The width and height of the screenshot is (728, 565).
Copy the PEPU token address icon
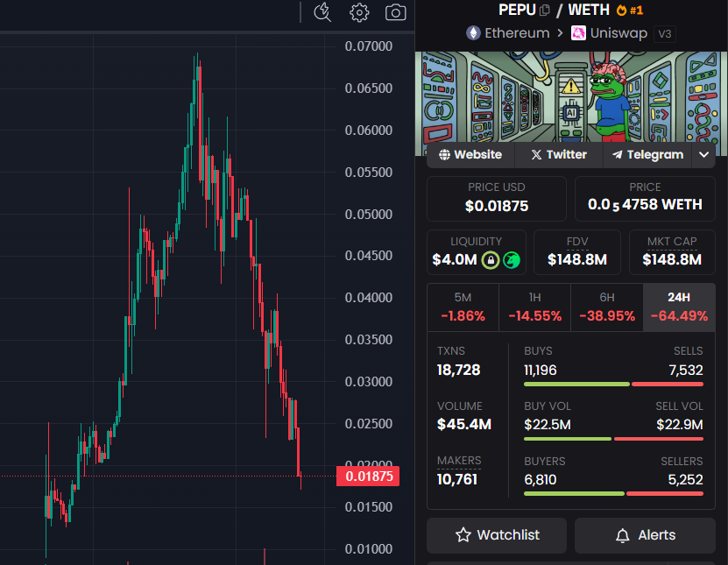point(545,10)
